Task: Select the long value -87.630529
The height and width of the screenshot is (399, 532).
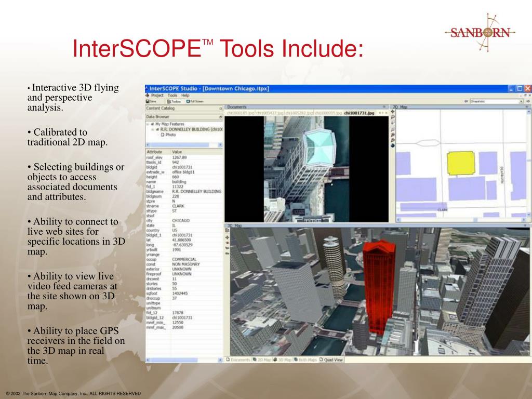Action: (x=182, y=245)
